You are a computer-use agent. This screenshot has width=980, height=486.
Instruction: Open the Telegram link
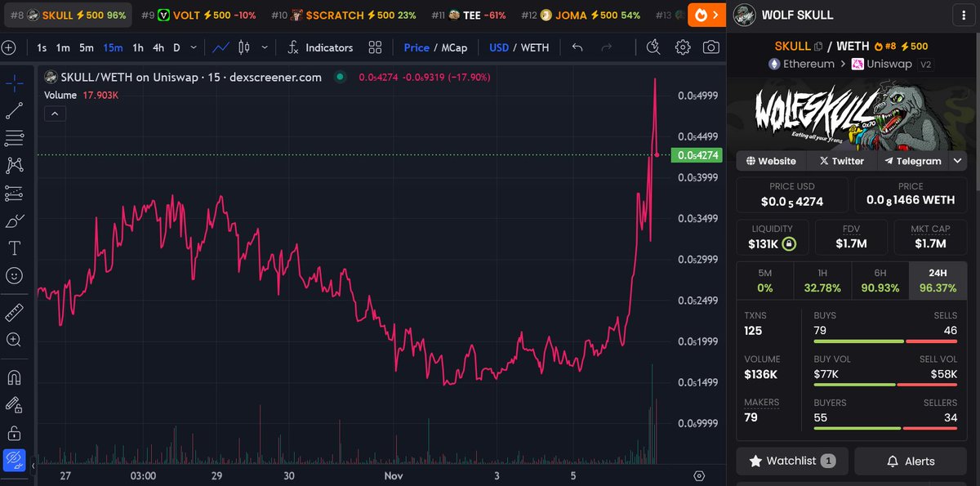(x=911, y=161)
